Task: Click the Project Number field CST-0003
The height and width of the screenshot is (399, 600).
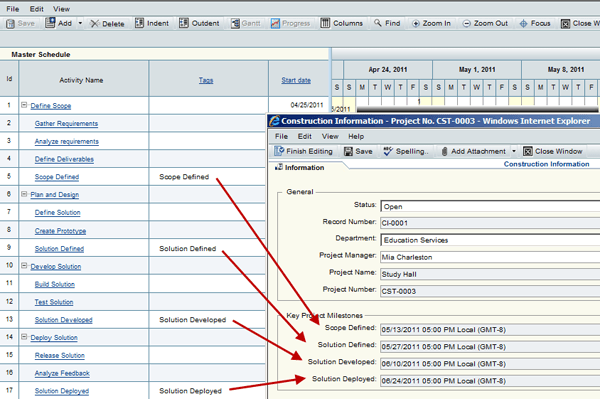Action: coord(490,291)
